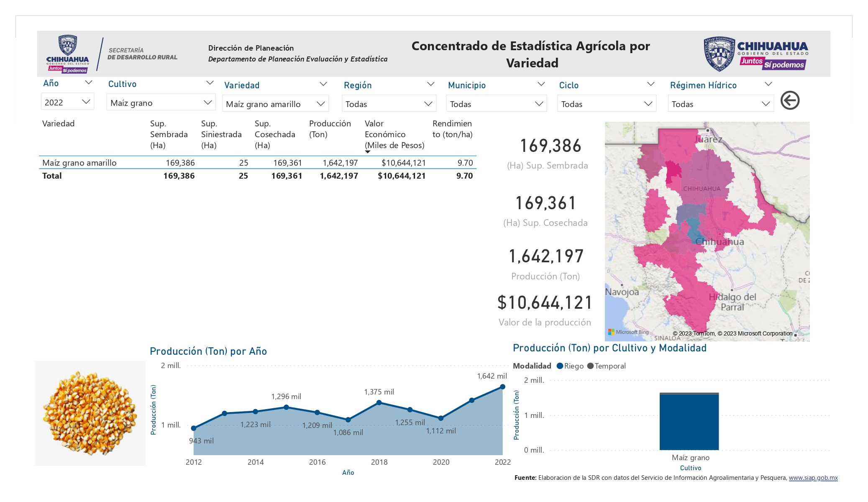
Task: Open the Año 2022 dropdown
Action: [67, 102]
